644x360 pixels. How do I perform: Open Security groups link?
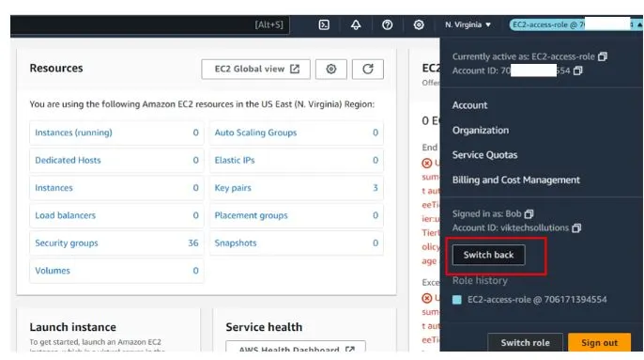(67, 243)
